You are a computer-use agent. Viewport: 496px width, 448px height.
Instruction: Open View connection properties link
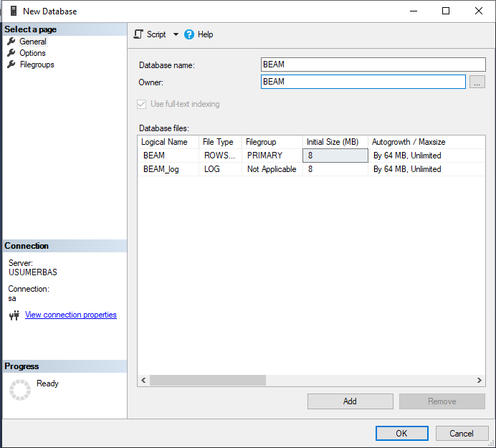(70, 315)
